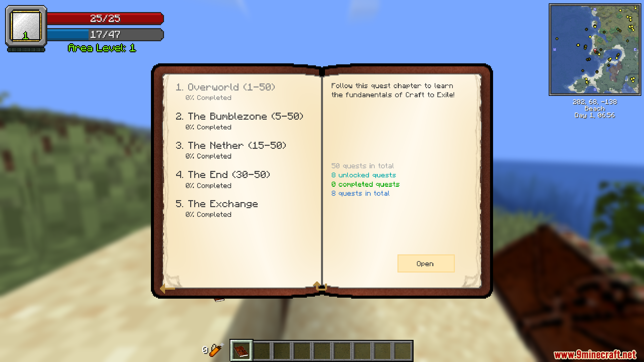Click the Area Level 1 status indicator
The width and height of the screenshot is (644, 362).
tap(102, 48)
